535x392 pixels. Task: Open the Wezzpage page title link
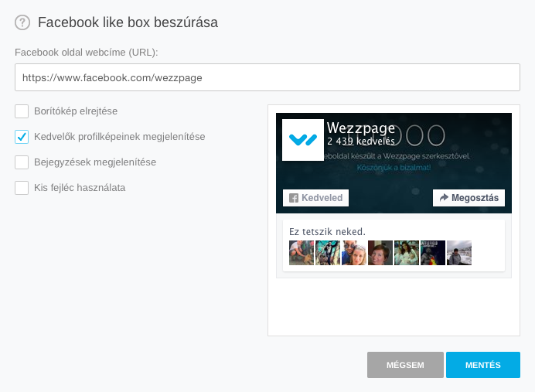pos(361,128)
